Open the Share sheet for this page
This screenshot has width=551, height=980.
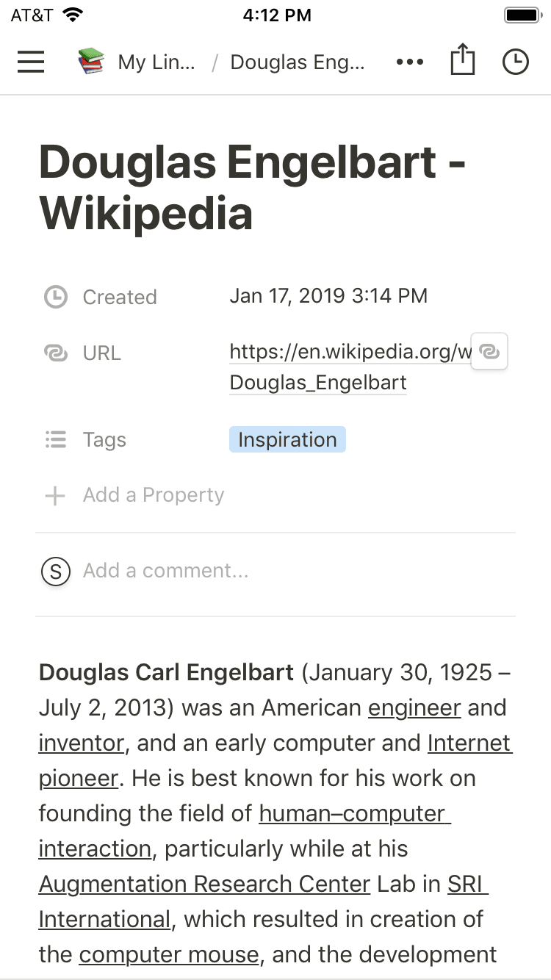point(462,62)
